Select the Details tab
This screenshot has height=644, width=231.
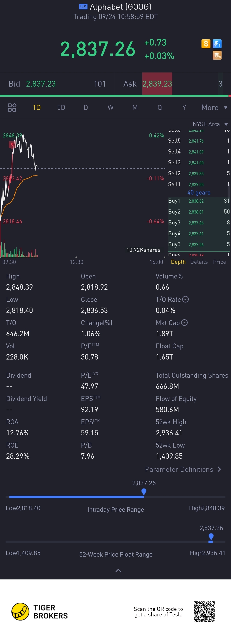click(199, 262)
